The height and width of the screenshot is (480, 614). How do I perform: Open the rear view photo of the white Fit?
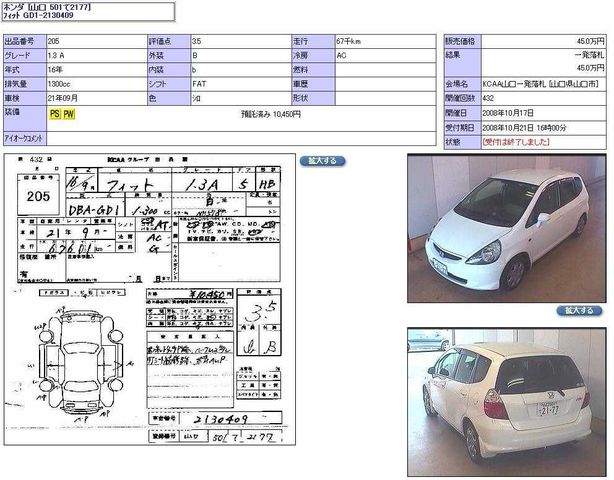click(507, 402)
